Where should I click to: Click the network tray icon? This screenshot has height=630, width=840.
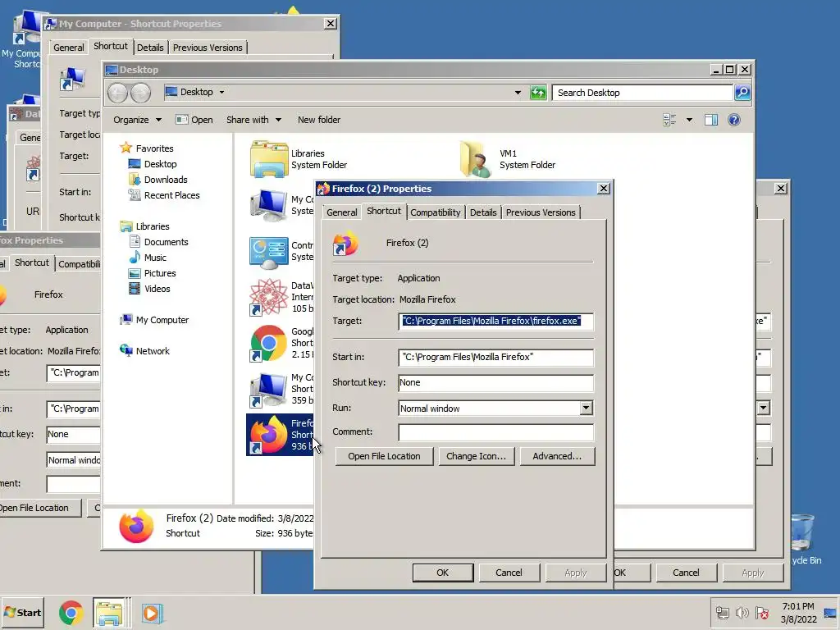coord(723,612)
